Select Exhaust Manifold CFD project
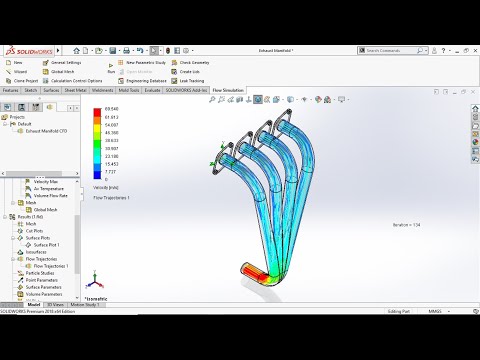Image resolution: width=480 pixels, height=360 pixels. [42, 131]
